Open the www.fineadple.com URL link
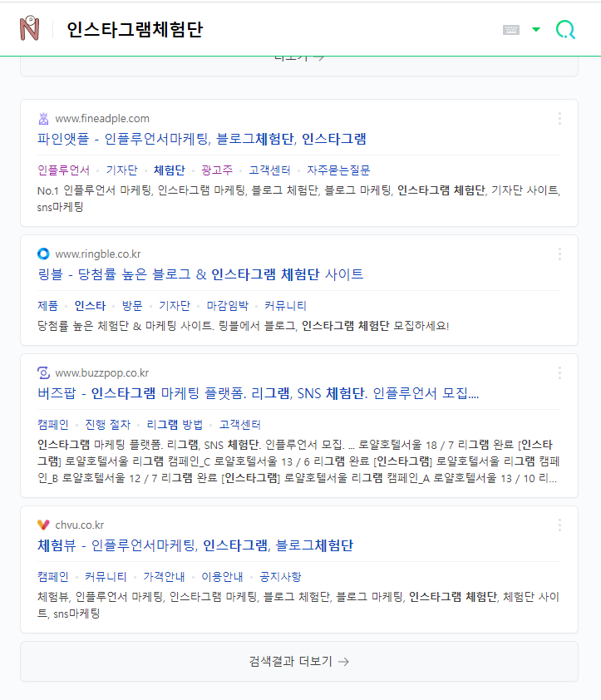Screen dimensions: 601x700 click(x=101, y=118)
